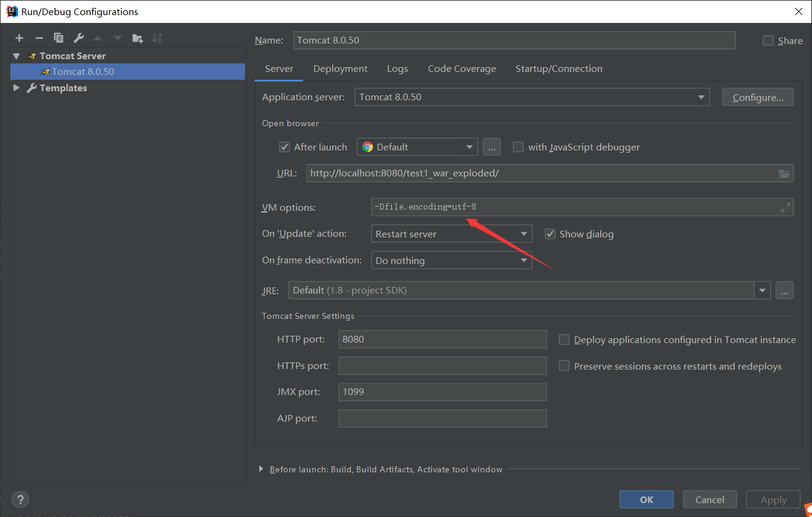Browse the URL using the folder icon

point(784,173)
